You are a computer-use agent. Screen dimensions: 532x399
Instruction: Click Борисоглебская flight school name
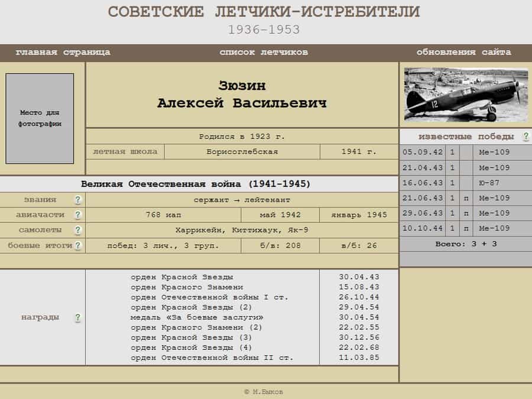[242, 152]
